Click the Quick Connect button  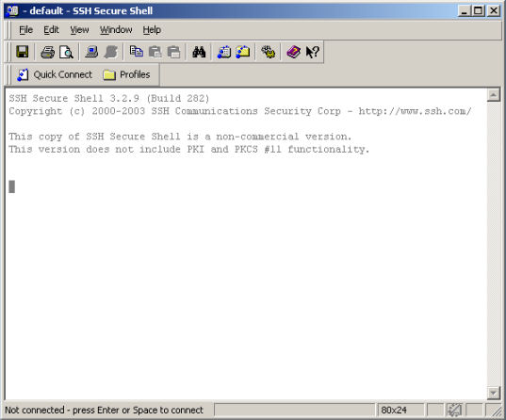55,74
